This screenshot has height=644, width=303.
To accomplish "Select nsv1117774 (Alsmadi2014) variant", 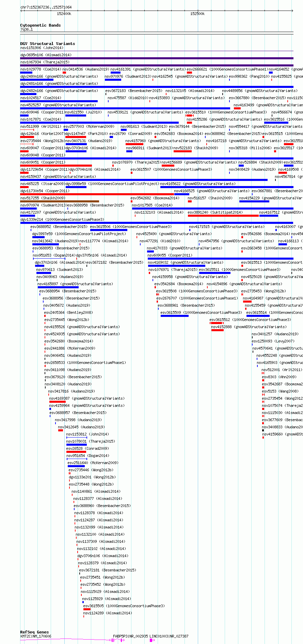I will tap(104, 241).
